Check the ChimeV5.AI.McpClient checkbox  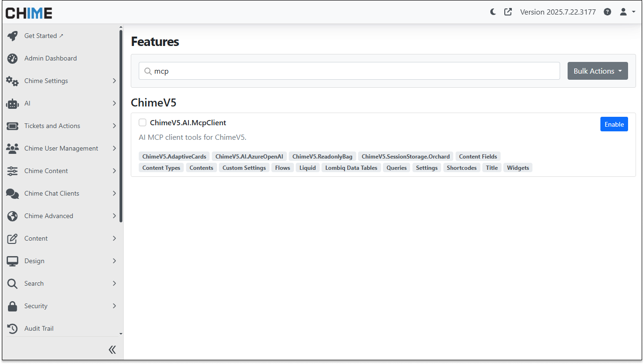142,122
